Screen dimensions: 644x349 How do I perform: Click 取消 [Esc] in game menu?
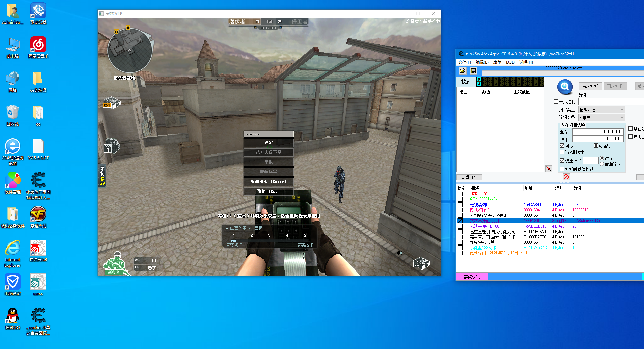pyautogui.click(x=269, y=191)
